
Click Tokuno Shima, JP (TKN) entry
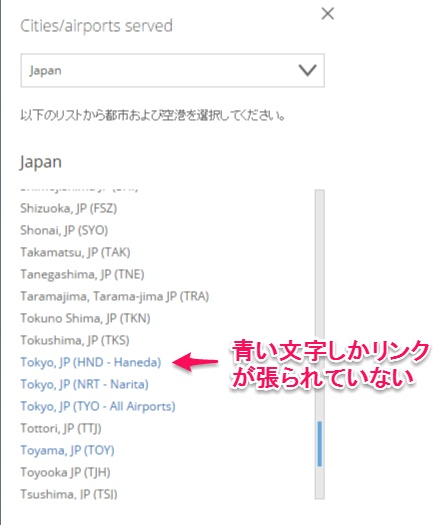click(x=85, y=318)
